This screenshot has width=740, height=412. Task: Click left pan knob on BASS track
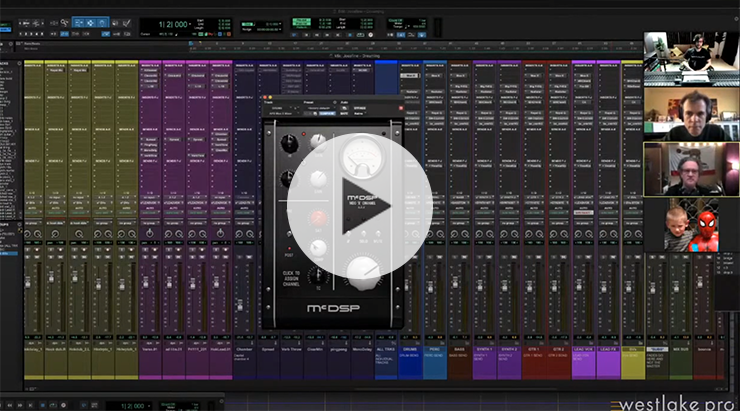point(454,234)
